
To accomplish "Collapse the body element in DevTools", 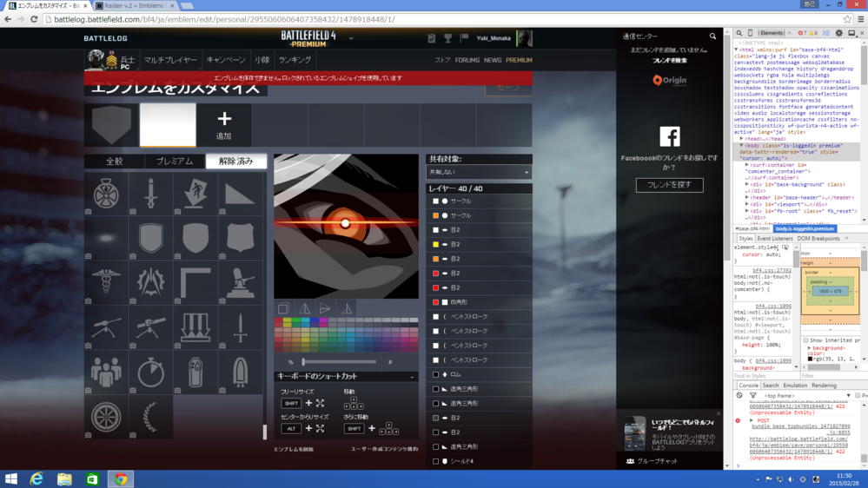I will pyautogui.click(x=742, y=146).
